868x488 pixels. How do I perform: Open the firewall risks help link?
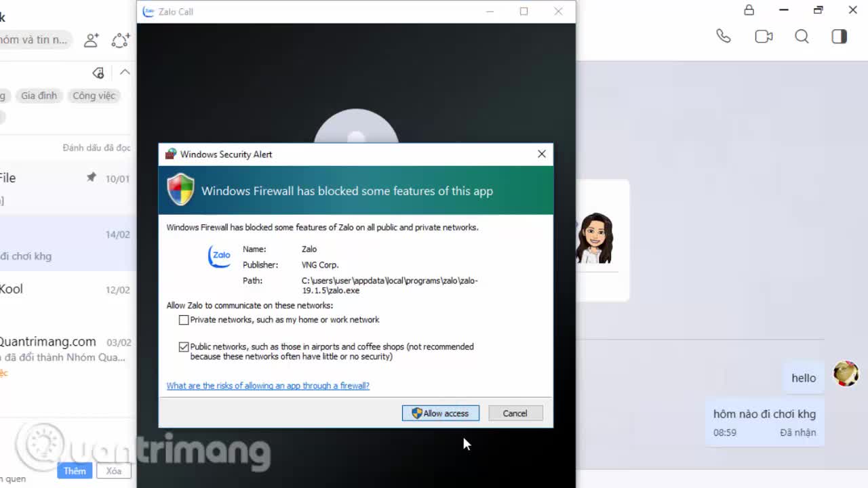[268, 386]
